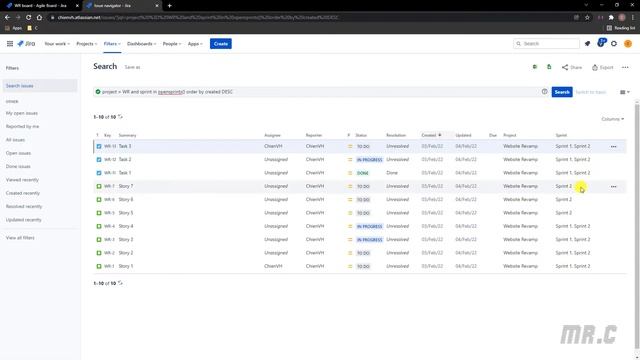This screenshot has height=360, width=640.
Task: Click the blue Search button
Action: point(562,92)
